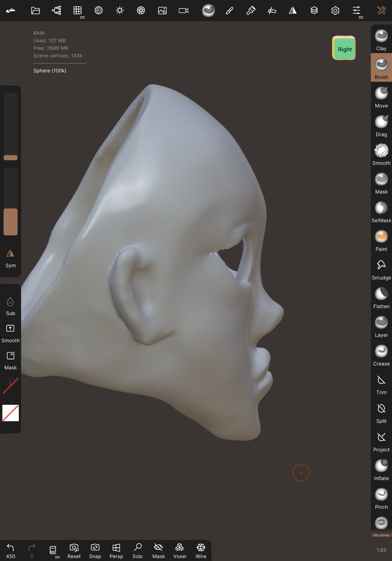The width and height of the screenshot is (392, 561).
Task: Reset the camera view
Action: 74,551
